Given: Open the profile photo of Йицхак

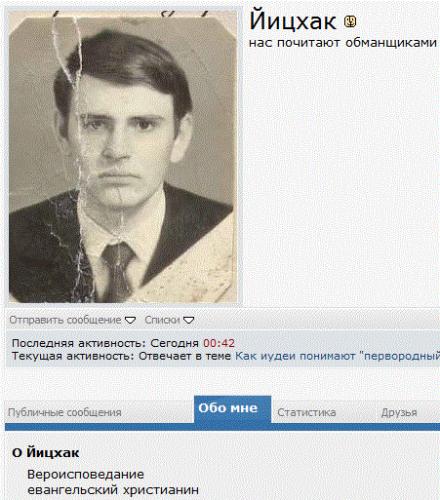Looking at the screenshot, I should (123, 157).
